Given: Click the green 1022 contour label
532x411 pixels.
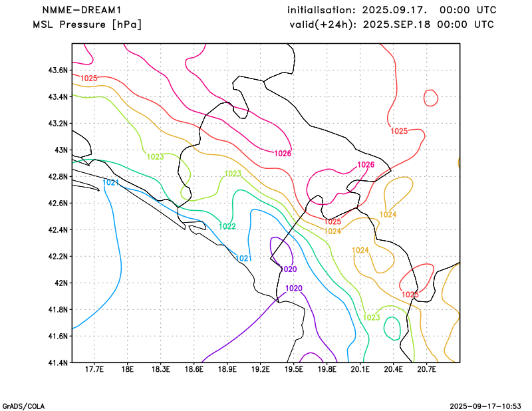Looking at the screenshot, I should pyautogui.click(x=227, y=226).
